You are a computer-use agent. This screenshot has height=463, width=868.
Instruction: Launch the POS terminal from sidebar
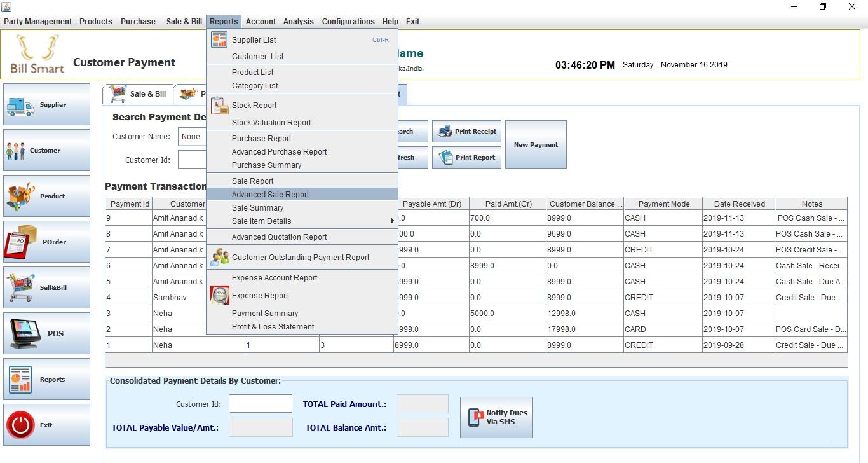click(46, 333)
